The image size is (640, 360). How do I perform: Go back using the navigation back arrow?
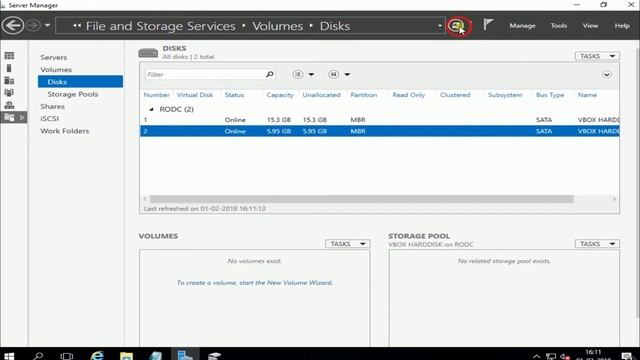point(13,25)
